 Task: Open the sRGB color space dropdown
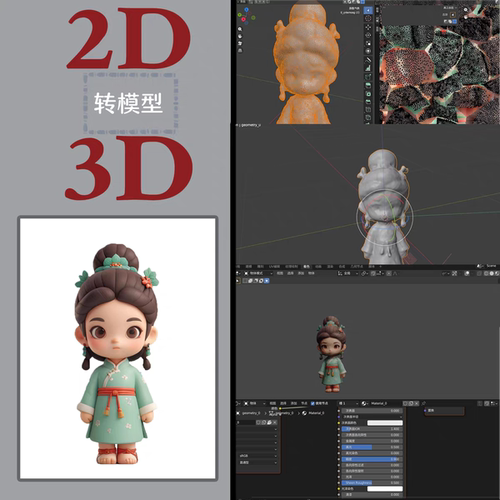tap(257, 456)
